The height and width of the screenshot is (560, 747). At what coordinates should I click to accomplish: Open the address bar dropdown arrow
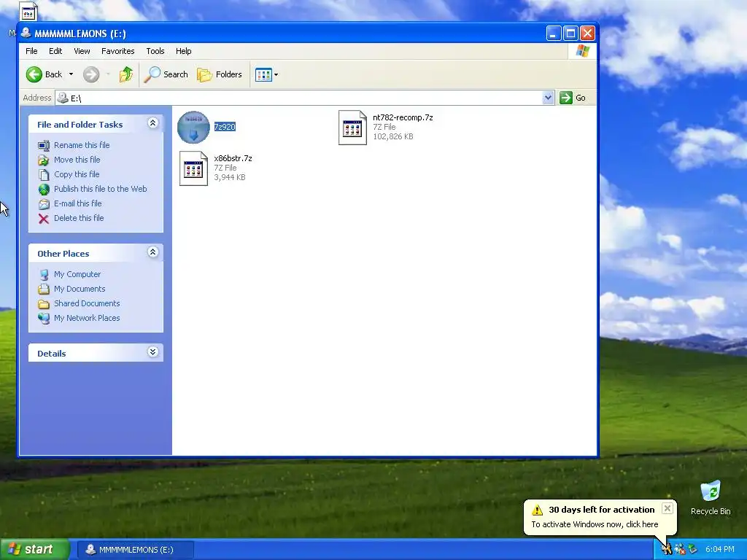tap(548, 98)
